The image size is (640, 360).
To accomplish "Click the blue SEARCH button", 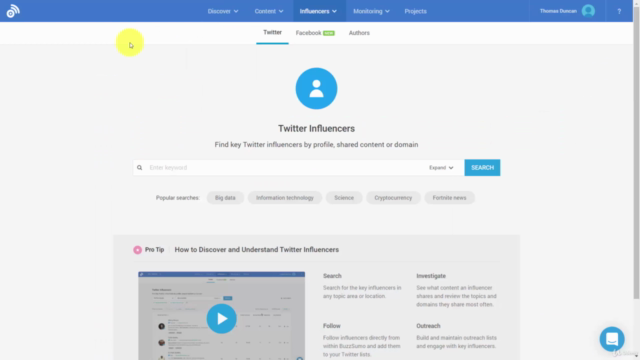I will click(482, 167).
